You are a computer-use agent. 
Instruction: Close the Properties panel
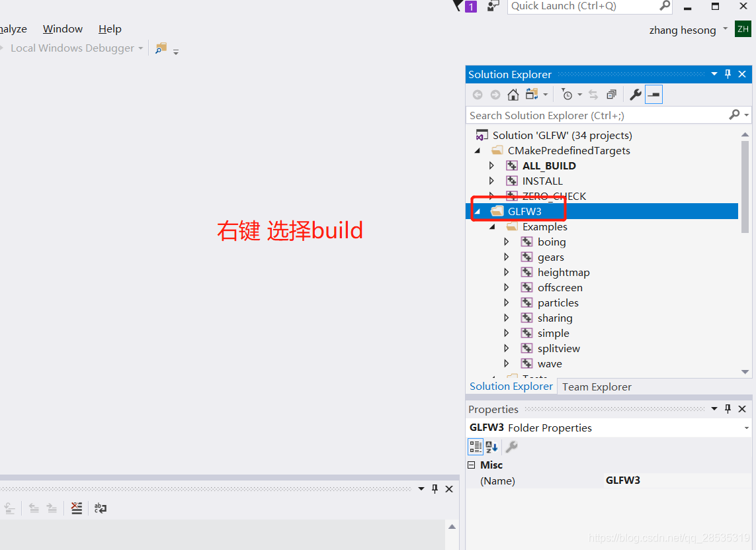coord(743,408)
